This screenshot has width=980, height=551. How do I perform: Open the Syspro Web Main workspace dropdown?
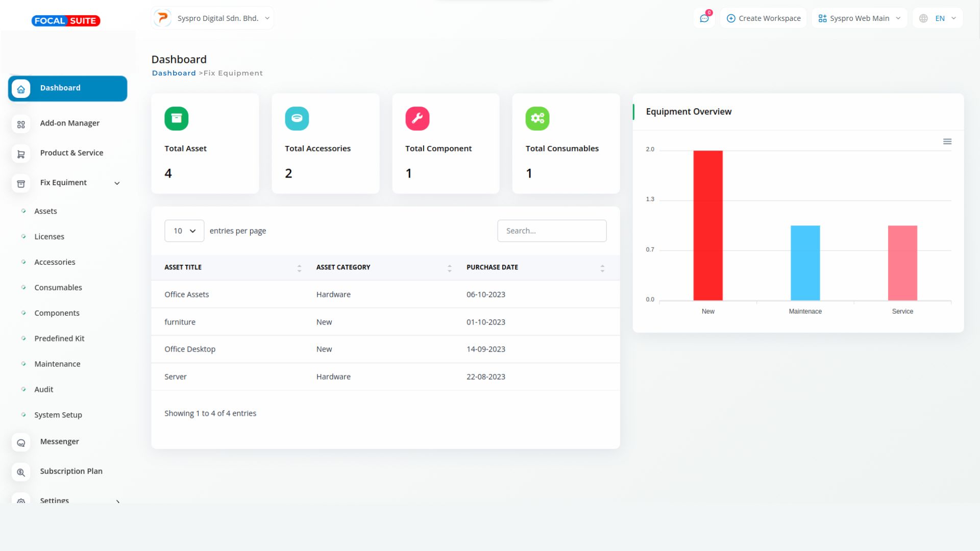click(859, 18)
